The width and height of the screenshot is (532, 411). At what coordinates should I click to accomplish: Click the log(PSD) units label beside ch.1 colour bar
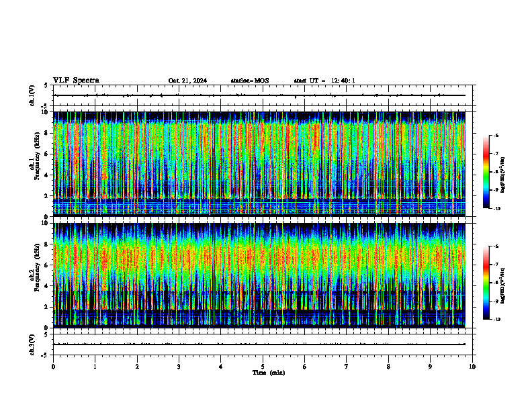click(x=503, y=175)
